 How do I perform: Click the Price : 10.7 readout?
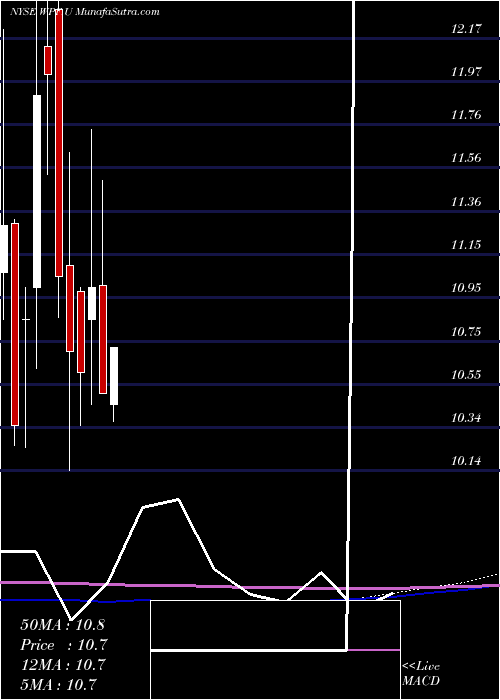[x=64, y=645]
